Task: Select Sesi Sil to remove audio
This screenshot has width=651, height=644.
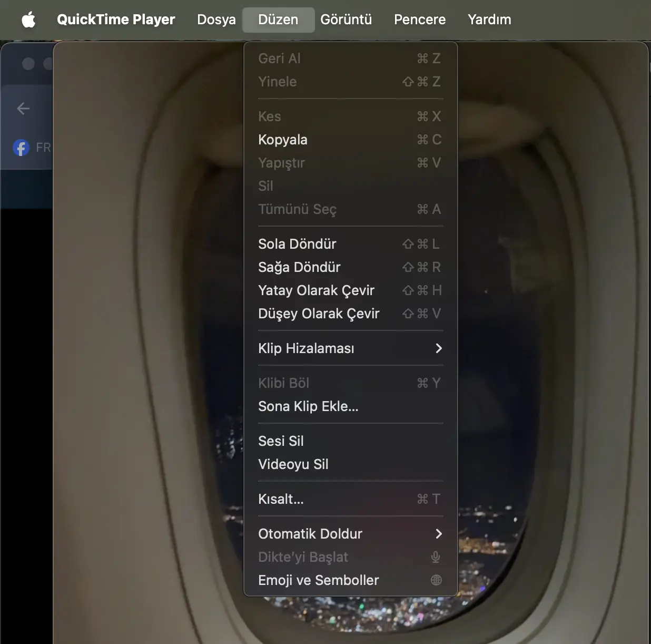Action: (350, 441)
